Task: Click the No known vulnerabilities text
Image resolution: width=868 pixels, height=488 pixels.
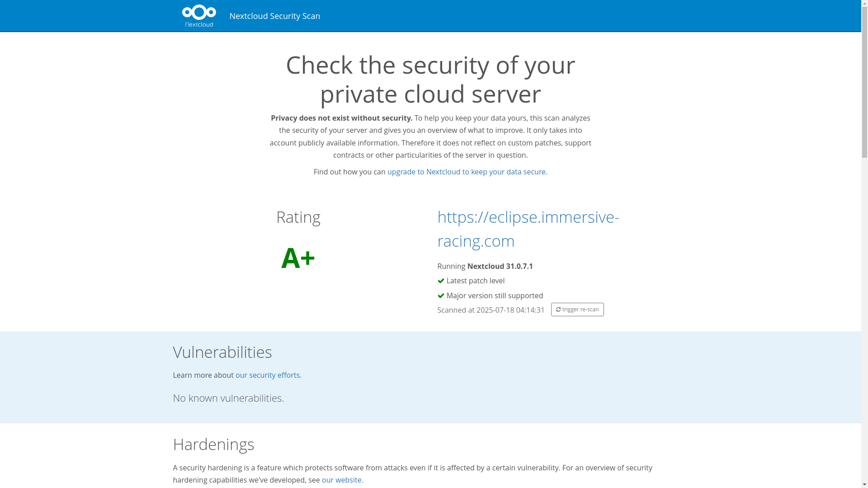Action: pos(228,398)
